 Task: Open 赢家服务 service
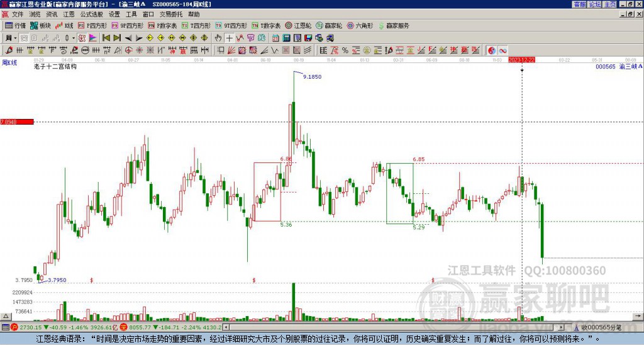tap(394, 25)
